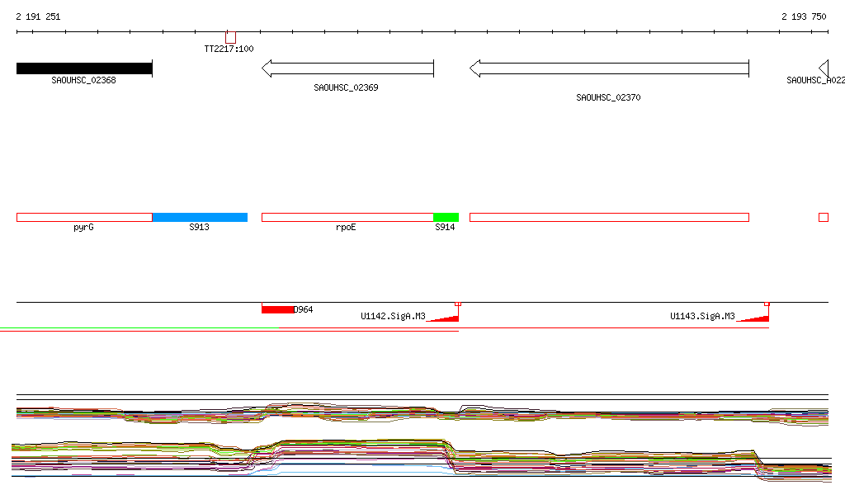The width and height of the screenshot is (845, 504).
Task: Click the U1143.SigA.M3 text label
Action: (x=702, y=316)
